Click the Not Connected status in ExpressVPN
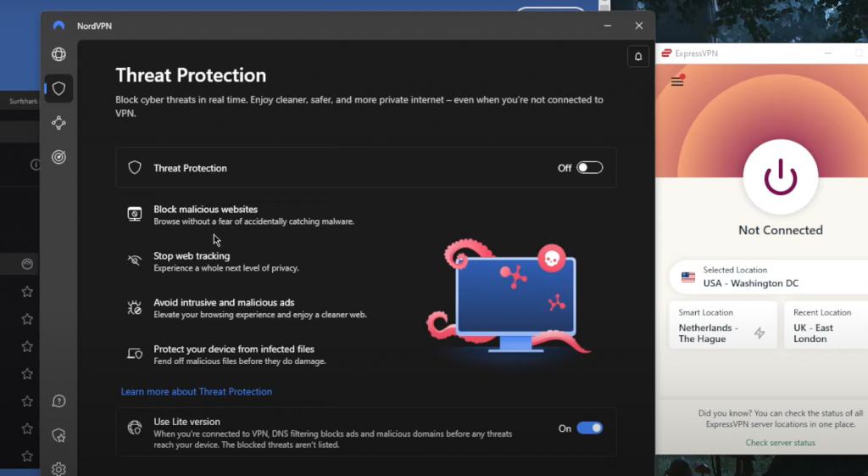The image size is (868, 476). click(x=781, y=230)
